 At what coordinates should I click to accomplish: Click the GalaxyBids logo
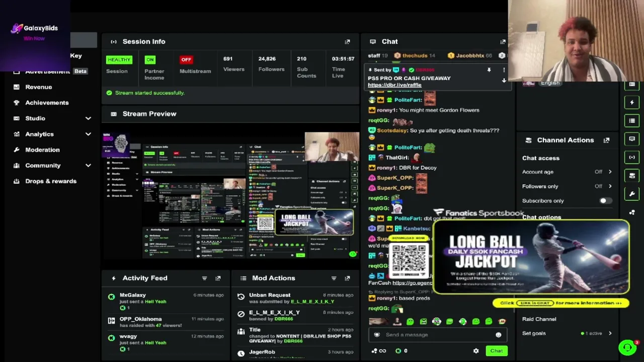(x=34, y=29)
